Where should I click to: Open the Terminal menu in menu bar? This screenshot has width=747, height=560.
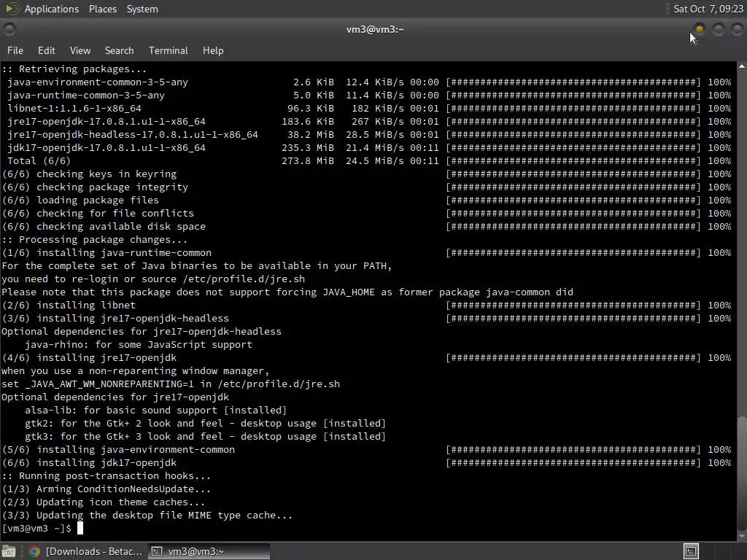point(169,50)
